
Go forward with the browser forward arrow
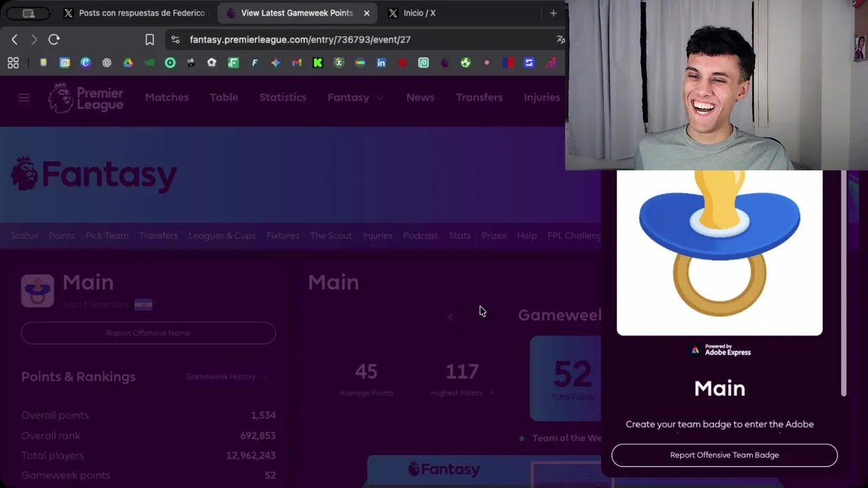[x=34, y=39]
